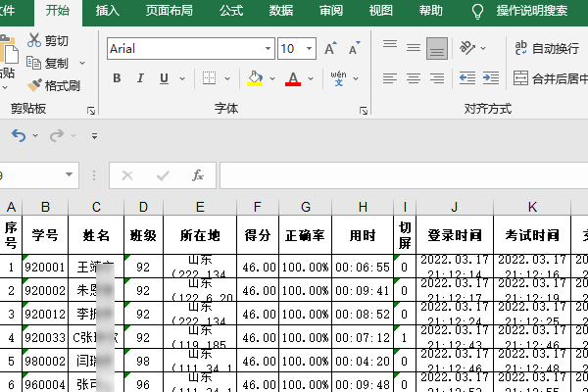Click inside the formula bar input

click(404, 175)
